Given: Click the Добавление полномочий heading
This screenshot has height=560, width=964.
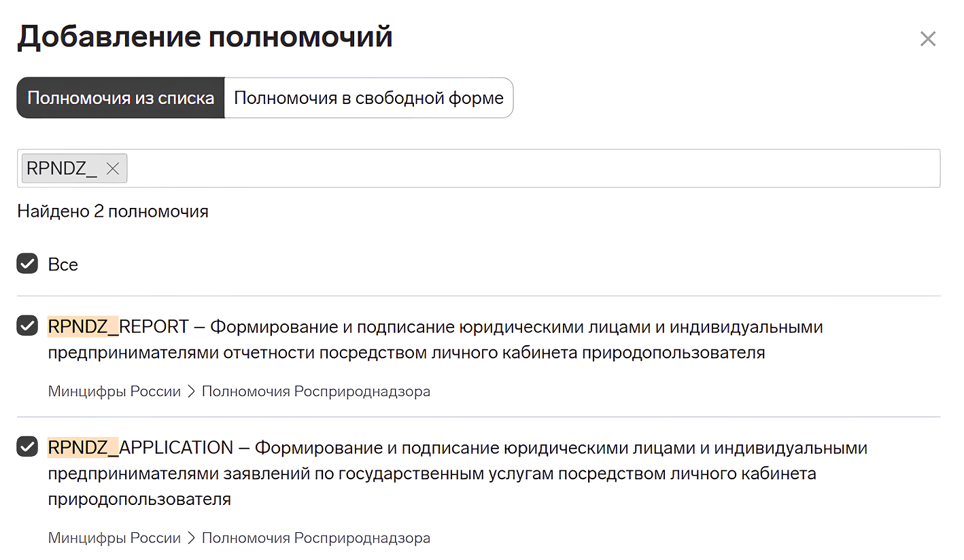Looking at the screenshot, I should coord(205,37).
